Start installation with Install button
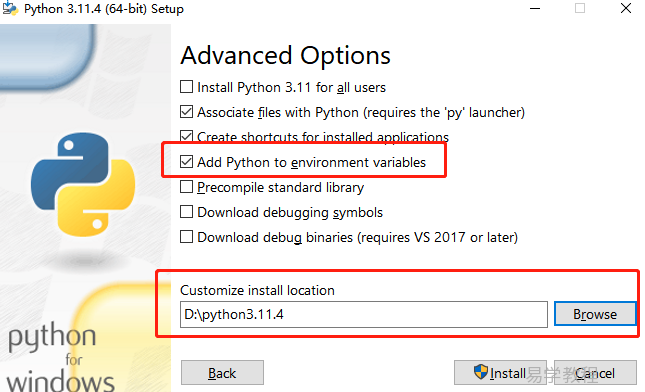 (x=500, y=373)
